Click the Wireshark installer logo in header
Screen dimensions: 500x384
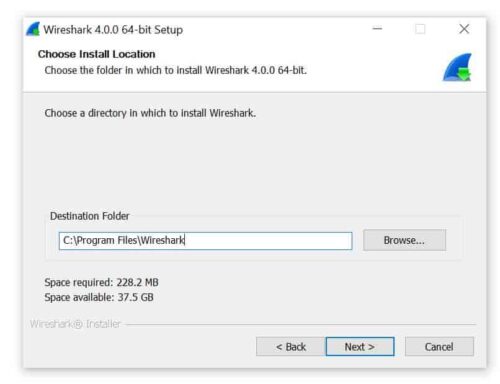point(457,67)
